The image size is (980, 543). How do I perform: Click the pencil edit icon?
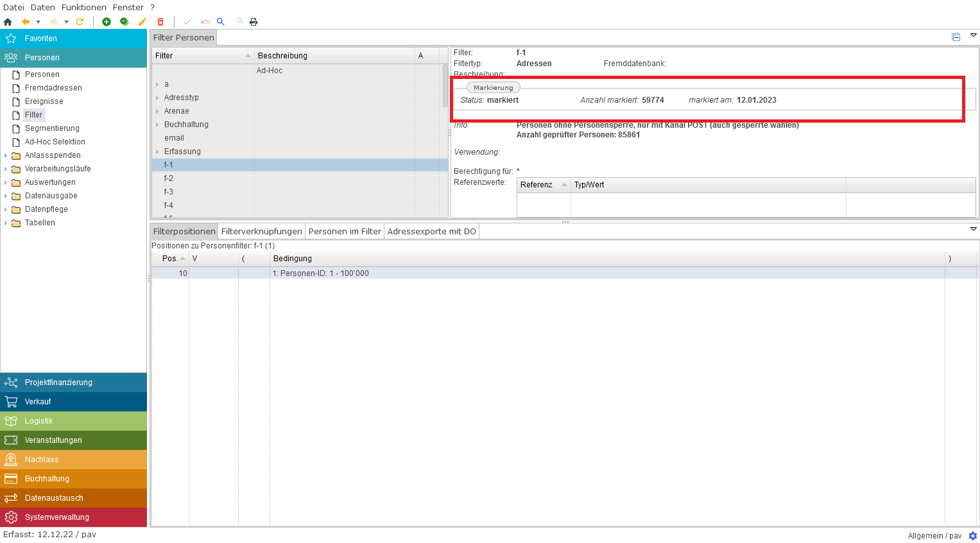pyautogui.click(x=142, y=22)
